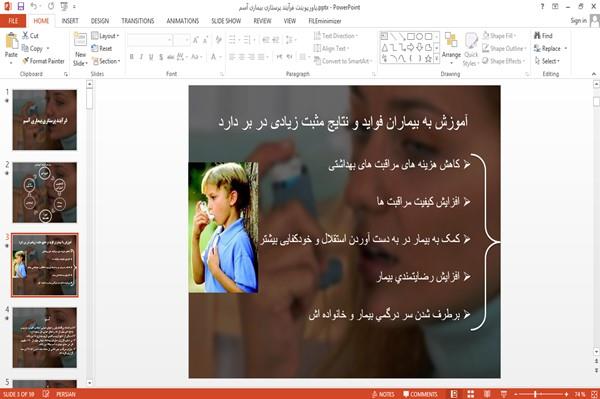Open the FILEminimizer tab
The width and height of the screenshot is (600, 399).
pyautogui.click(x=324, y=21)
